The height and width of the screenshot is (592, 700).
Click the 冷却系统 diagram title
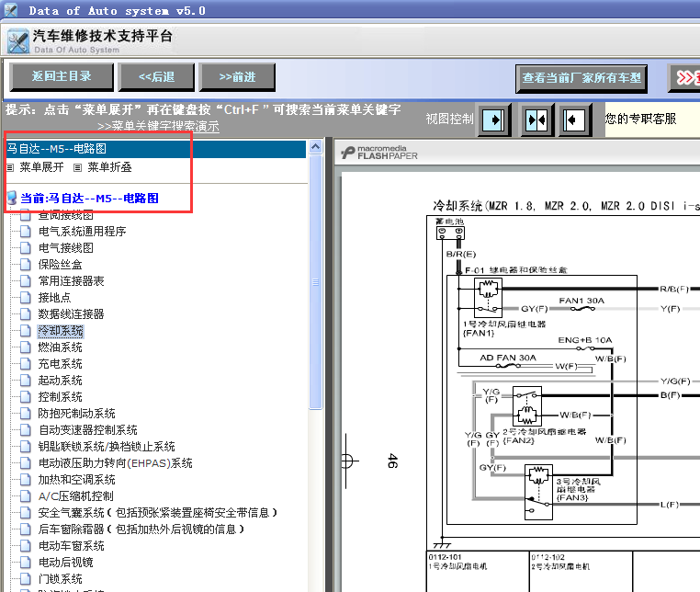566,206
